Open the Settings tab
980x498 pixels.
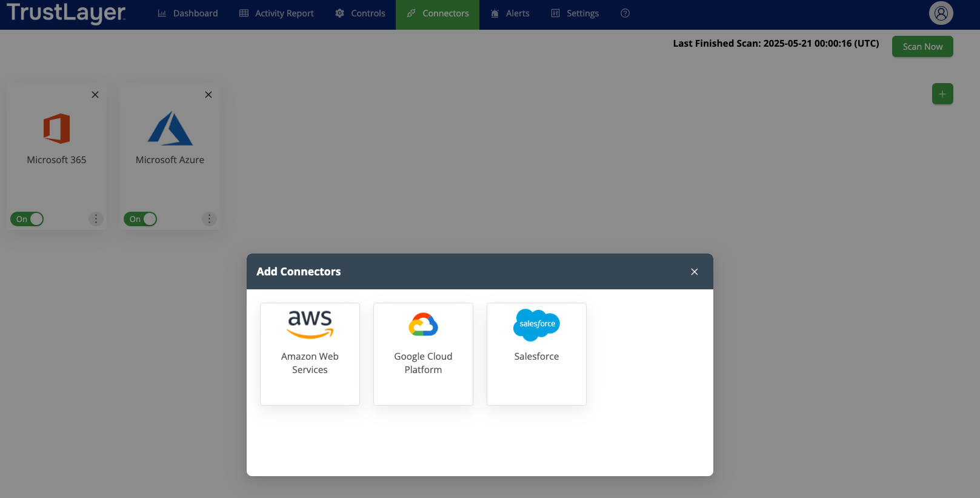pyautogui.click(x=575, y=13)
